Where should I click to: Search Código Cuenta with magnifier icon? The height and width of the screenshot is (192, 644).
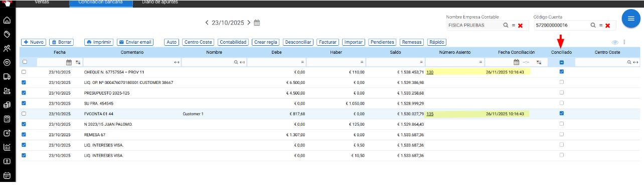[x=593, y=25]
